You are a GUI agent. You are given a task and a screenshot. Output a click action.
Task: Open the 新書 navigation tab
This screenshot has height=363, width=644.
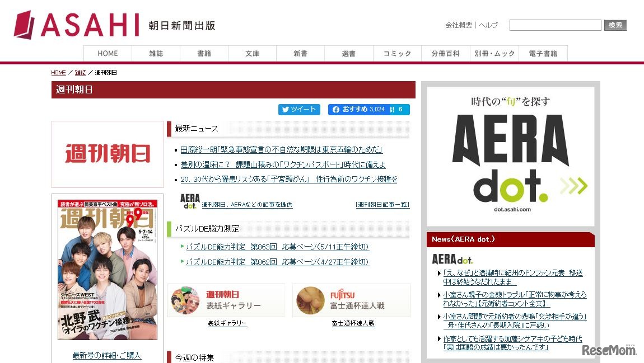pyautogui.click(x=301, y=53)
